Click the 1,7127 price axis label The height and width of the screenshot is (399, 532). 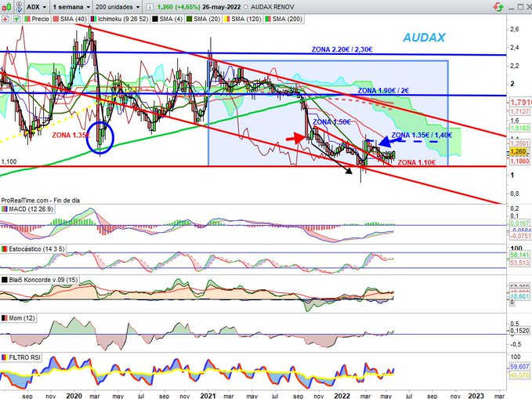pos(519,111)
